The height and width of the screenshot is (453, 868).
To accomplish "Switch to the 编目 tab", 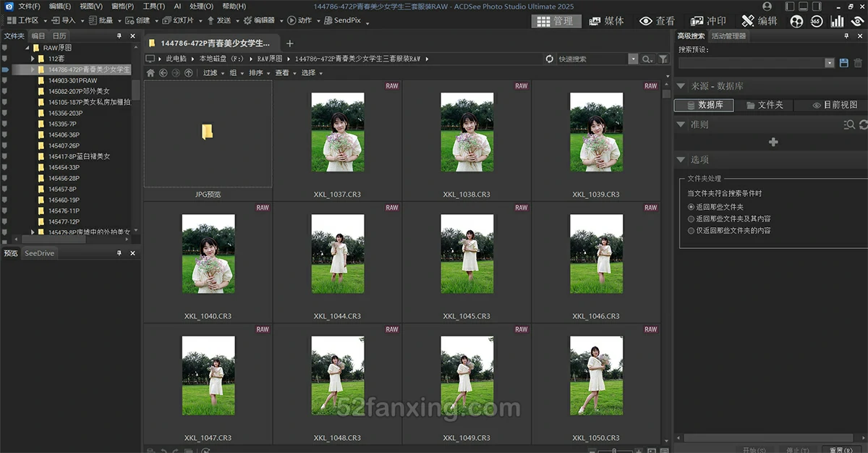I will [38, 35].
